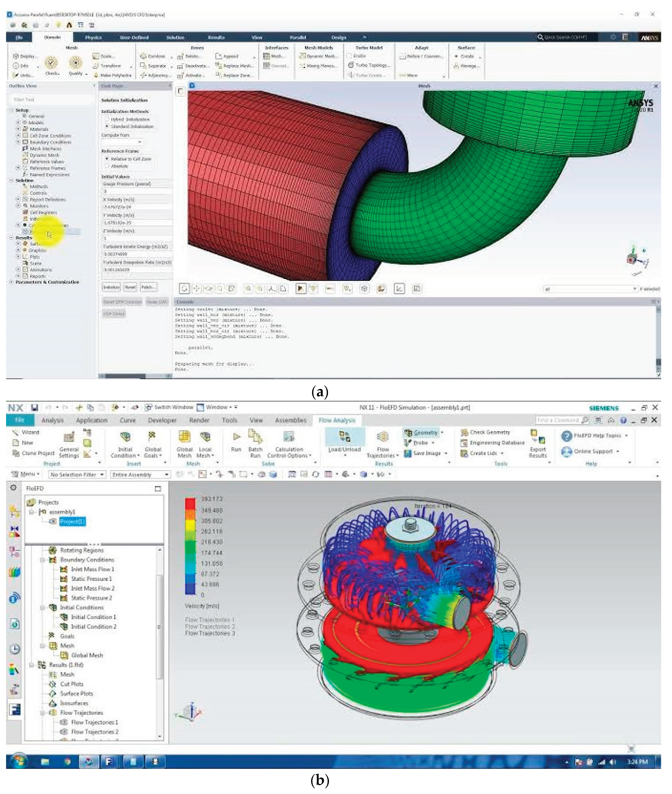Open the Assemblies tab in NX

tap(291, 420)
